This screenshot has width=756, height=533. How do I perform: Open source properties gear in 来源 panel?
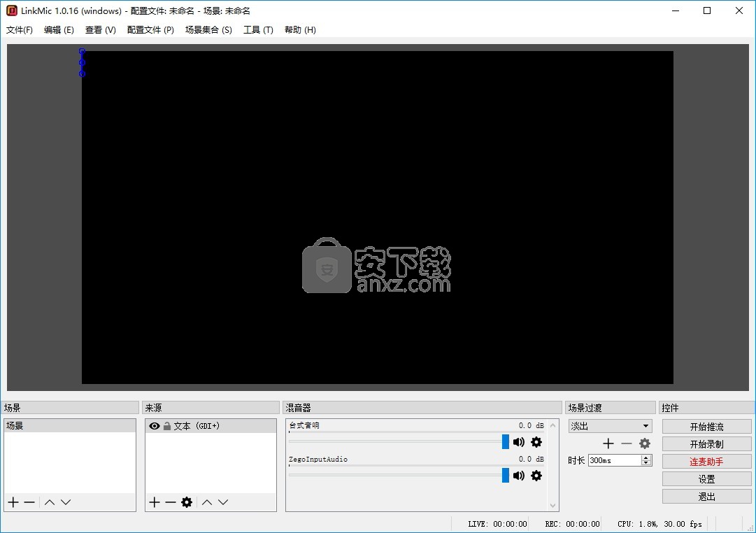187,502
